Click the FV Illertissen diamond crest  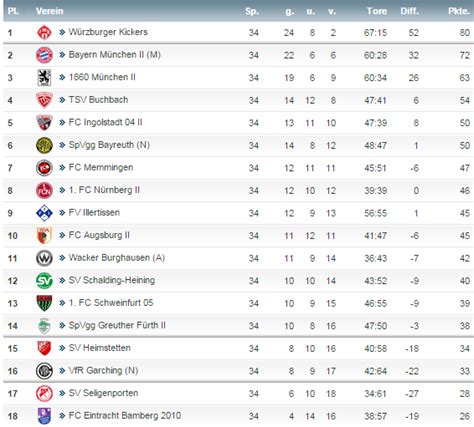click(44, 213)
